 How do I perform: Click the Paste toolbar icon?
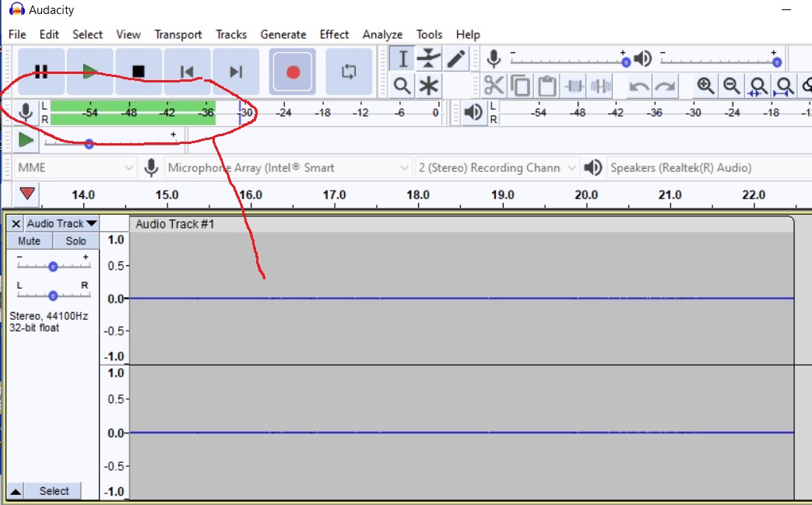547,86
